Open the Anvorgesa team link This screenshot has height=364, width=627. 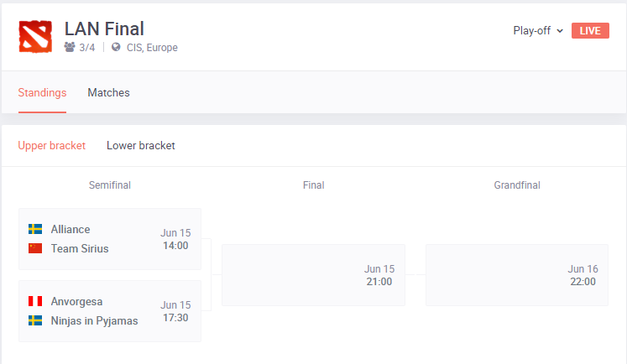click(x=76, y=302)
